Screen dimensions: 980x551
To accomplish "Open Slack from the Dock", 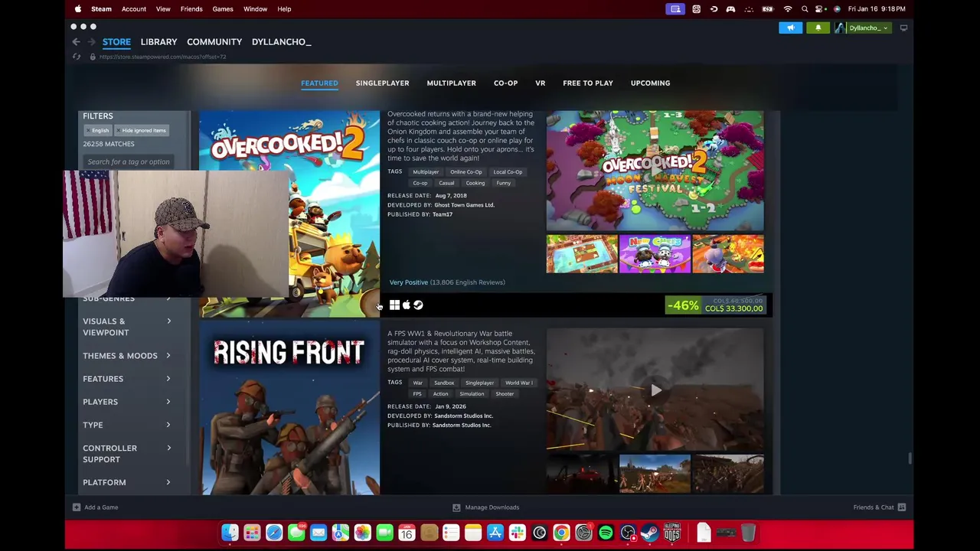I will [x=518, y=533].
